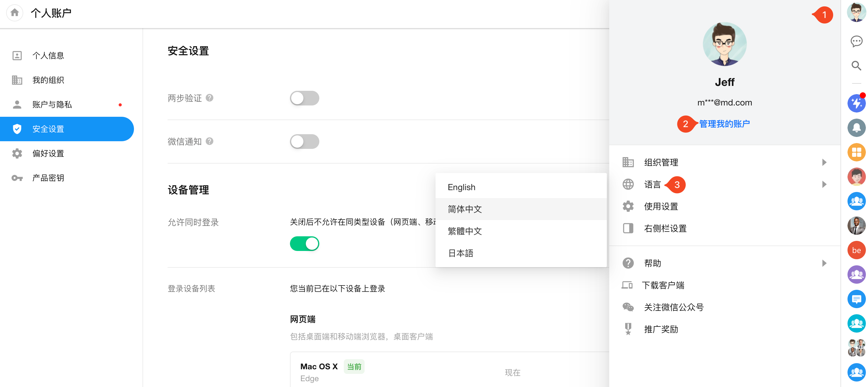The image size is (868, 387).
Task: Click Jeff's large profile avatar
Action: coord(724,44)
